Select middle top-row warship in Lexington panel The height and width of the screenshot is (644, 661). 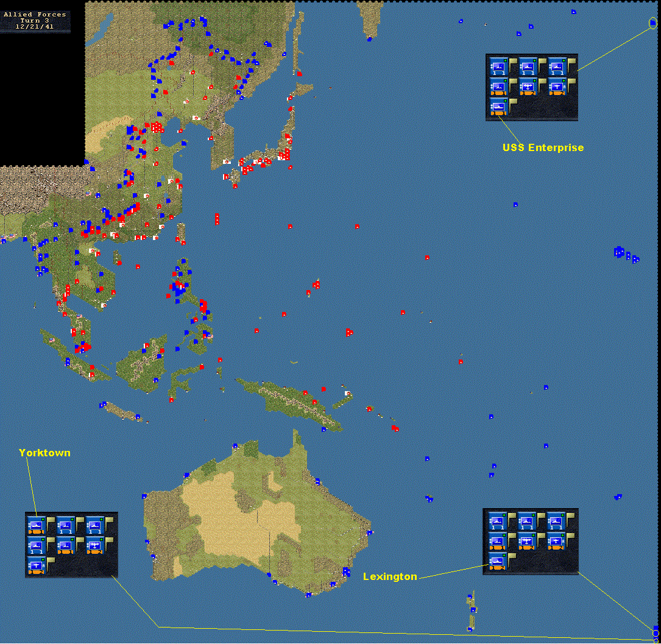tap(526, 522)
